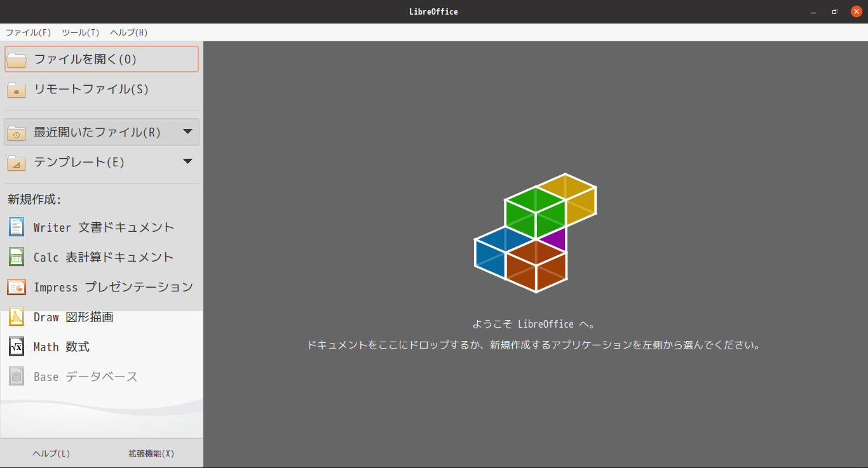Create a Writer 文書ドキュメント
868x468 pixels.
pos(102,227)
